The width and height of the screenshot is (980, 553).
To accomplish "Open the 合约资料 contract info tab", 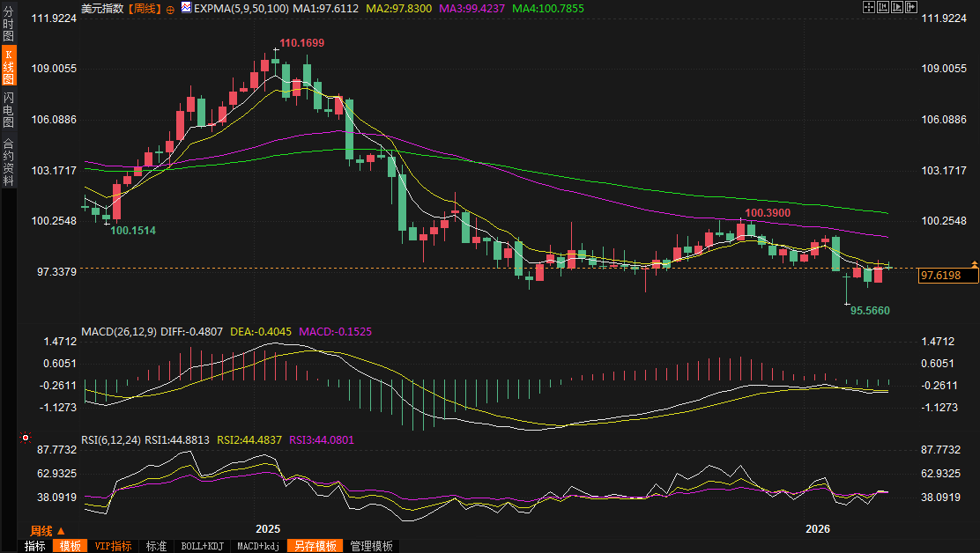I will [x=8, y=162].
